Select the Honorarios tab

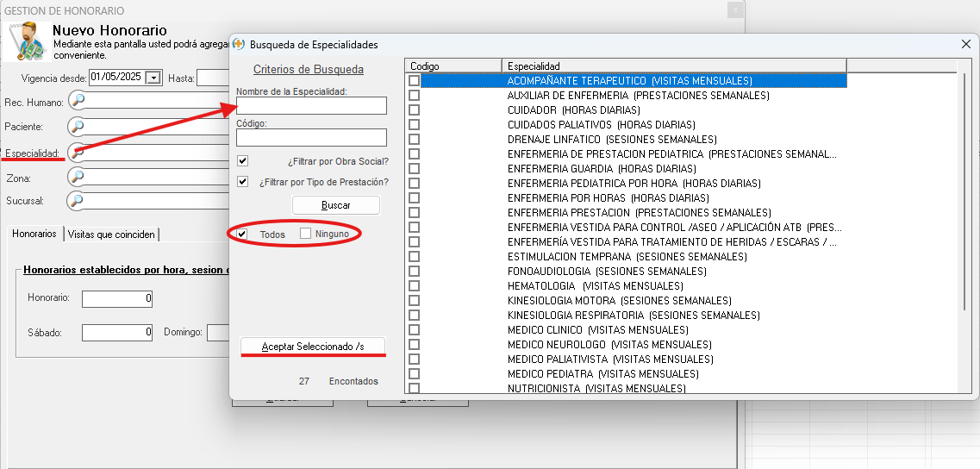pyautogui.click(x=34, y=234)
